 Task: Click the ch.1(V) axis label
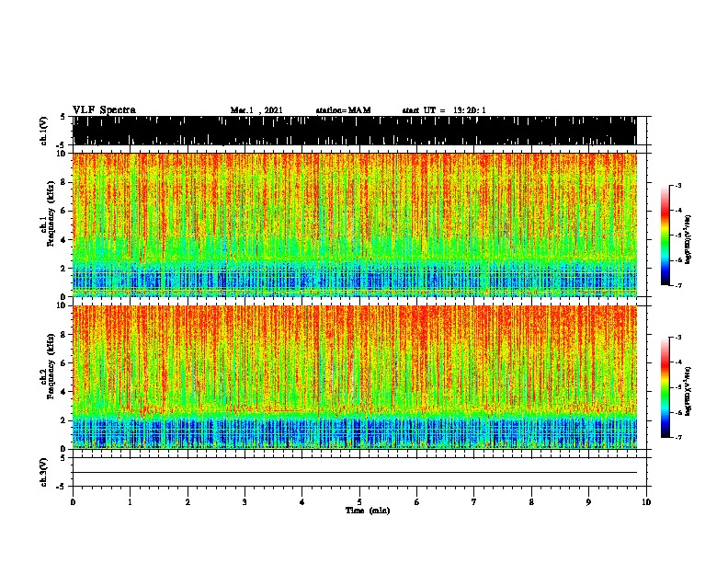(44, 131)
